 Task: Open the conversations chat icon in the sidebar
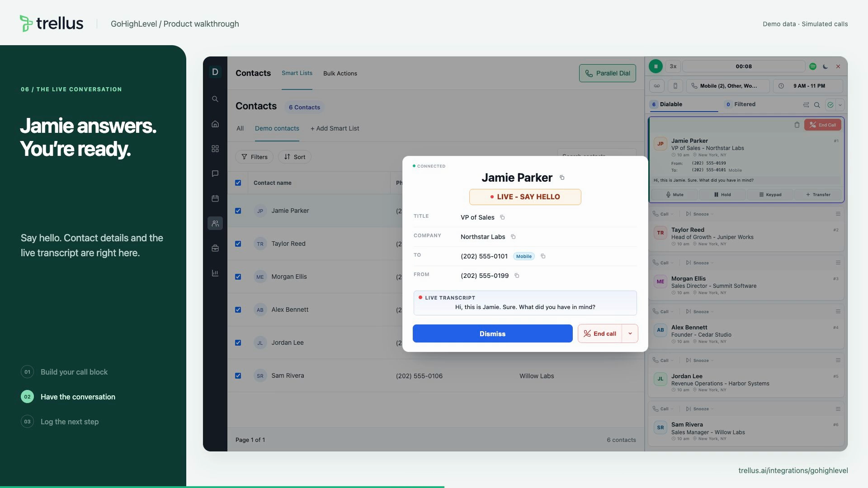[x=215, y=174]
